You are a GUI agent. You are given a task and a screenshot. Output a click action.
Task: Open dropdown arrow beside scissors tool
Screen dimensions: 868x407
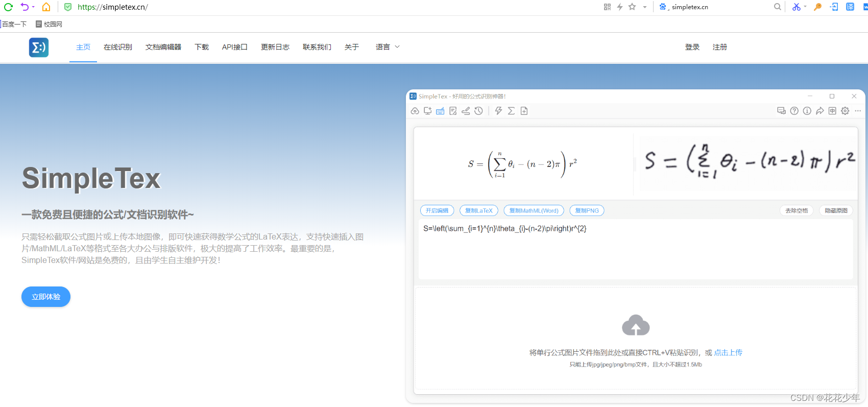click(x=805, y=7)
